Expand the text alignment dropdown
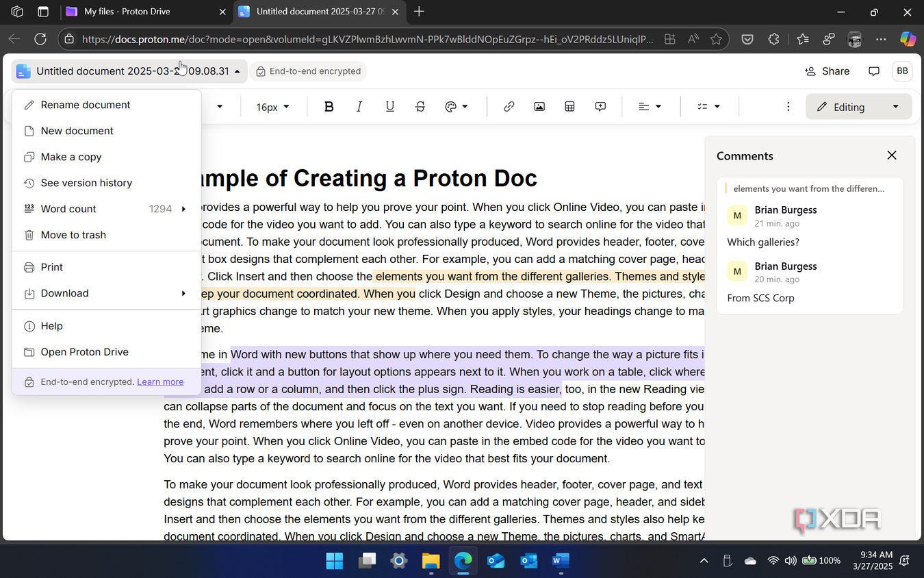The height and width of the screenshot is (578, 924). pyautogui.click(x=650, y=107)
